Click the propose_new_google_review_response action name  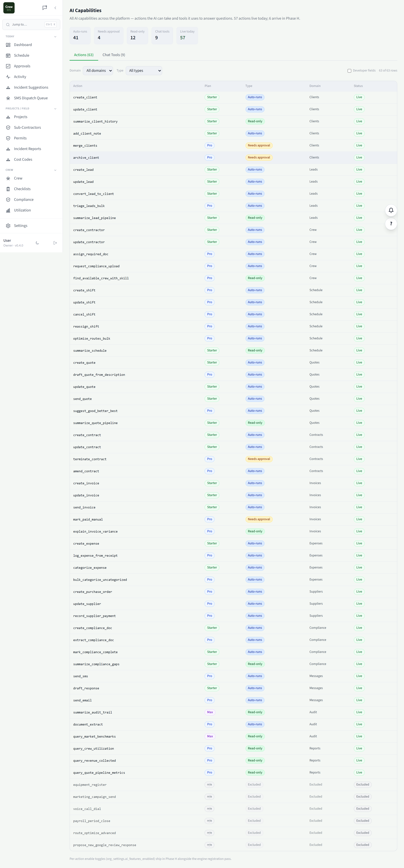[105, 845]
